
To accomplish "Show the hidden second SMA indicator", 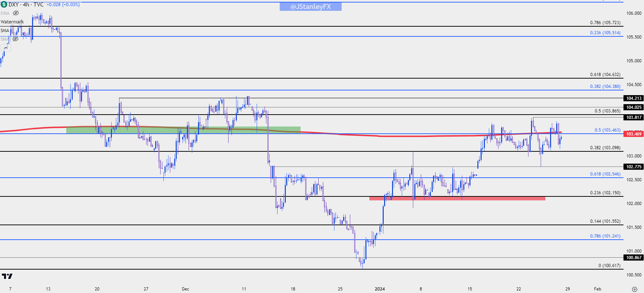I will click(15, 39).
